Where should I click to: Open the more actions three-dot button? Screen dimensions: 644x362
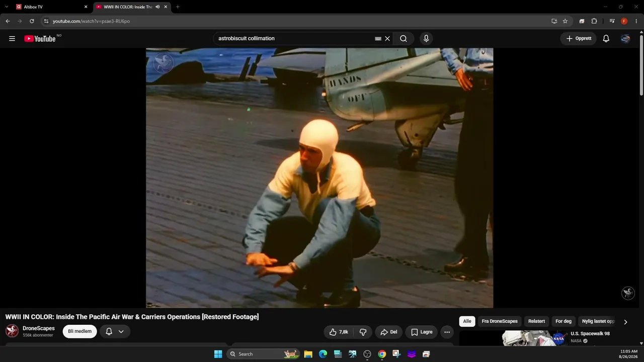tap(447, 332)
